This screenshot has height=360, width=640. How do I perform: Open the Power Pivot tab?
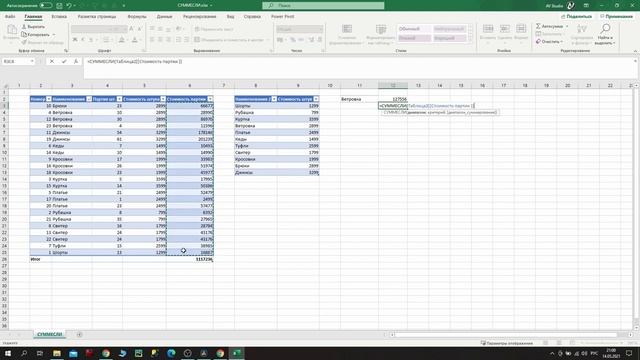click(282, 16)
